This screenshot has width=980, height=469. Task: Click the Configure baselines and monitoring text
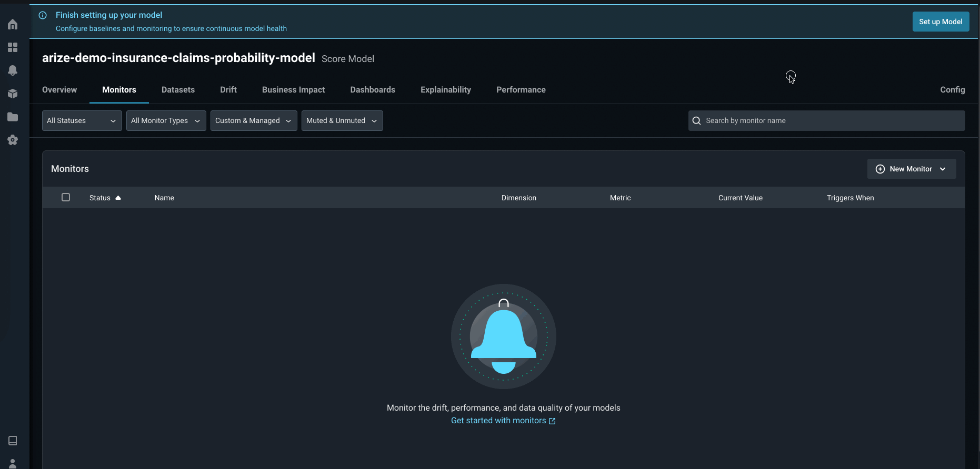pyautogui.click(x=171, y=28)
